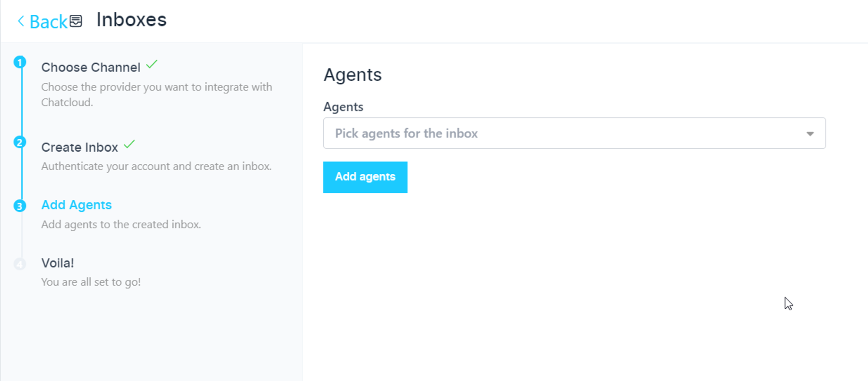The image size is (868, 381).
Task: Click the step 3 circle indicator
Action: coord(20,205)
